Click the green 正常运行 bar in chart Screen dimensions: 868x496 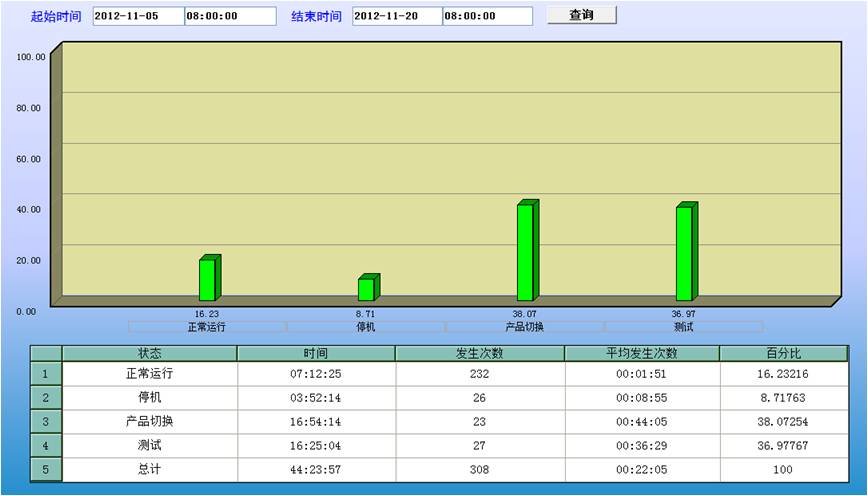(x=207, y=279)
